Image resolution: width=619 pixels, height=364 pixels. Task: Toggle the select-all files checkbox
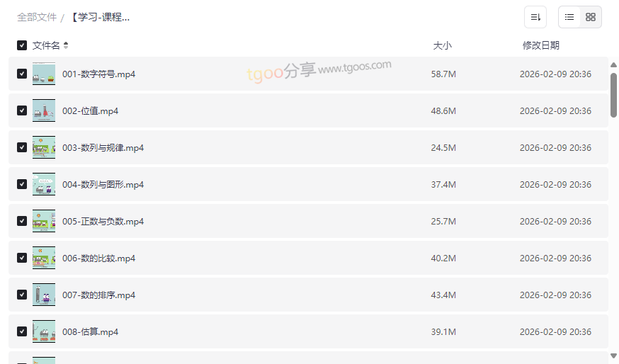pos(22,45)
